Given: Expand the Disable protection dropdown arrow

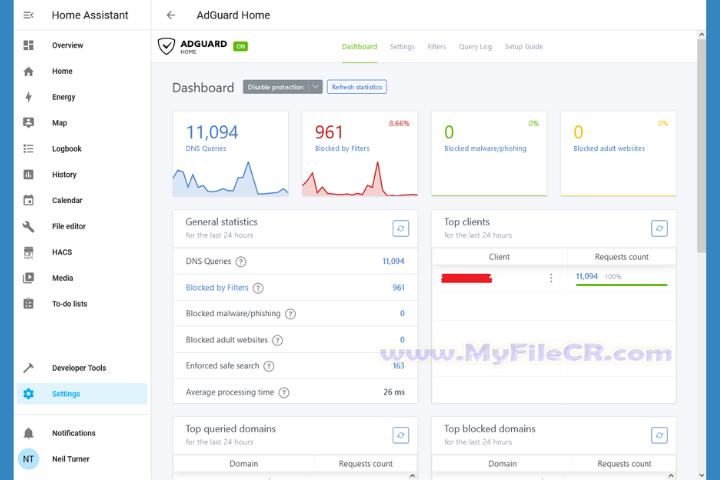Looking at the screenshot, I should point(315,87).
